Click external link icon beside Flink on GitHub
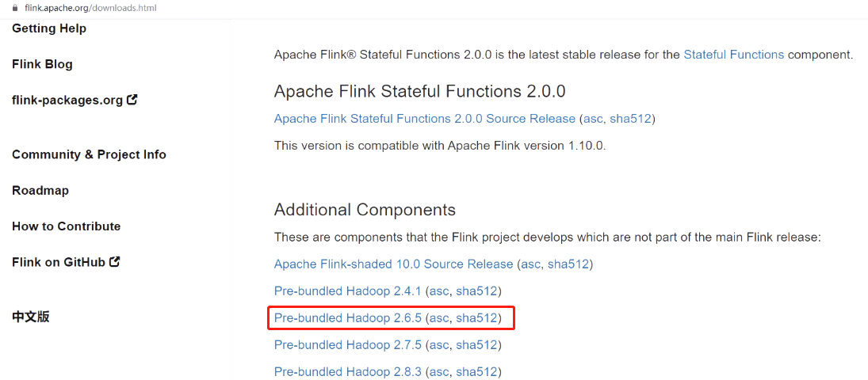The height and width of the screenshot is (380, 868). click(115, 261)
